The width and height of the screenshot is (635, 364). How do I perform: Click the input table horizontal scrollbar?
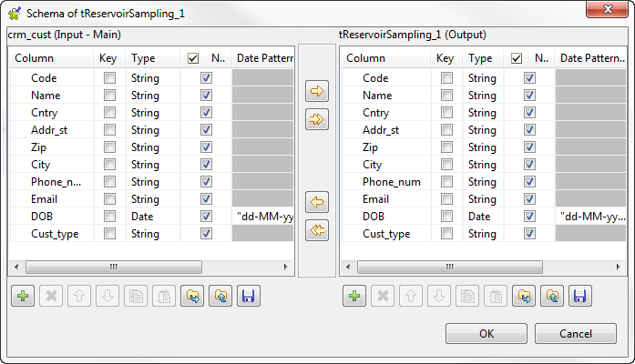click(x=115, y=268)
